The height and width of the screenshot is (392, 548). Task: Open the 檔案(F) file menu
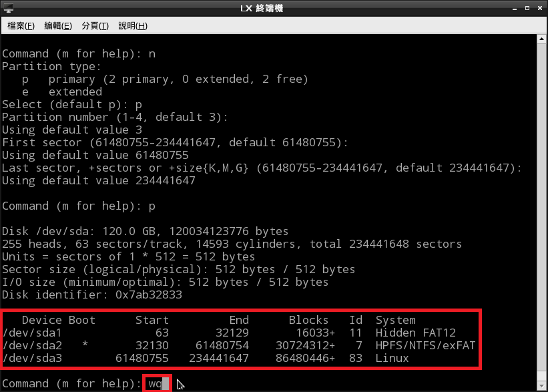point(21,26)
